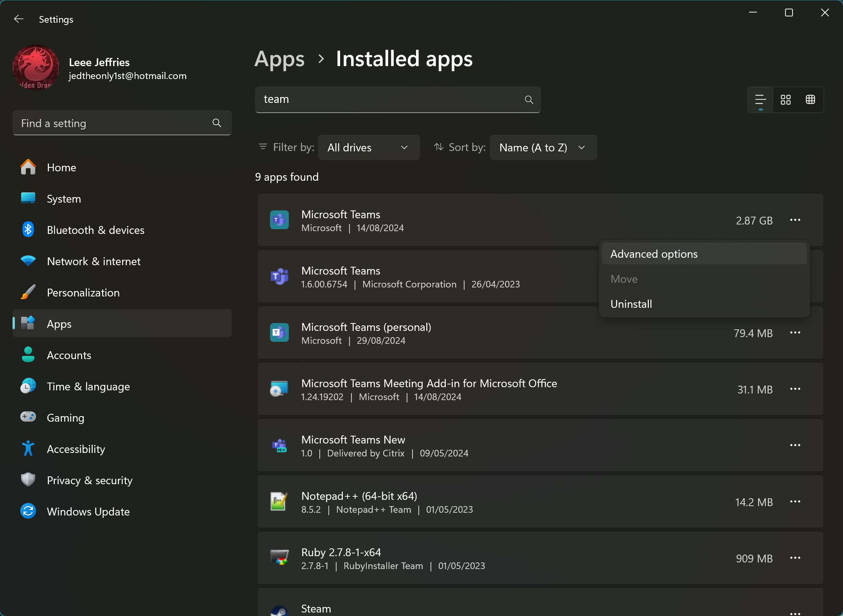The width and height of the screenshot is (843, 616).
Task: Choose Advanced options in the context menu
Action: coord(704,254)
